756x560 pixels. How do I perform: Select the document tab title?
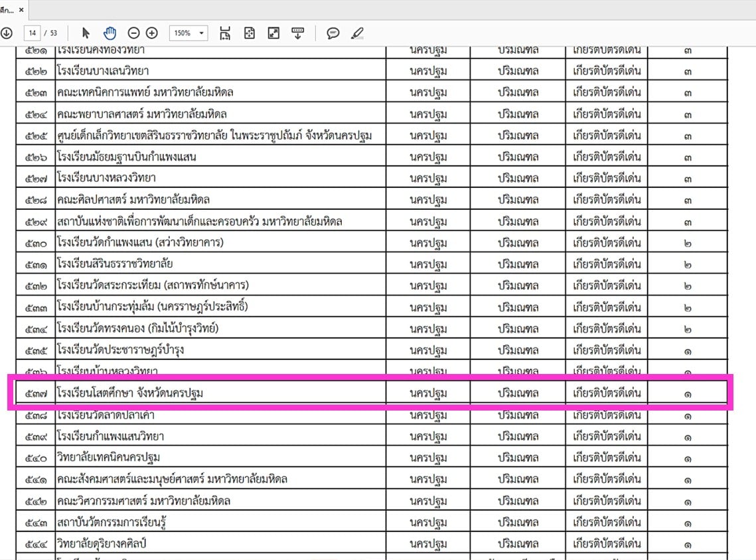(7, 10)
